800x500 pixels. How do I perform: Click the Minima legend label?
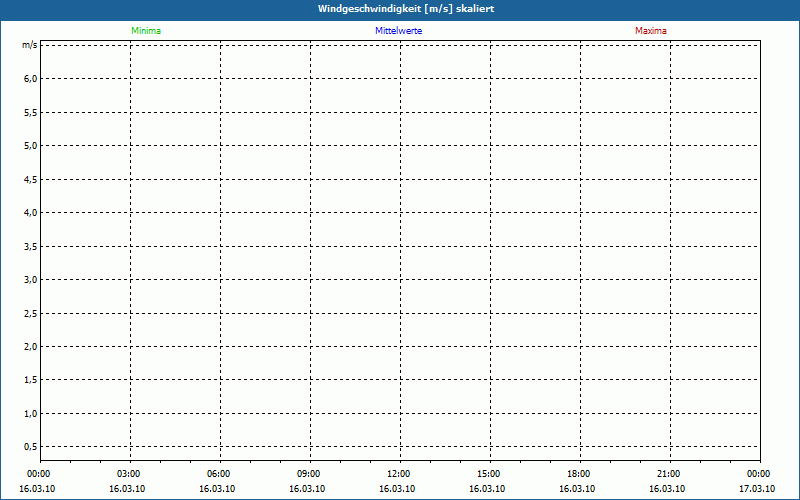point(146,31)
